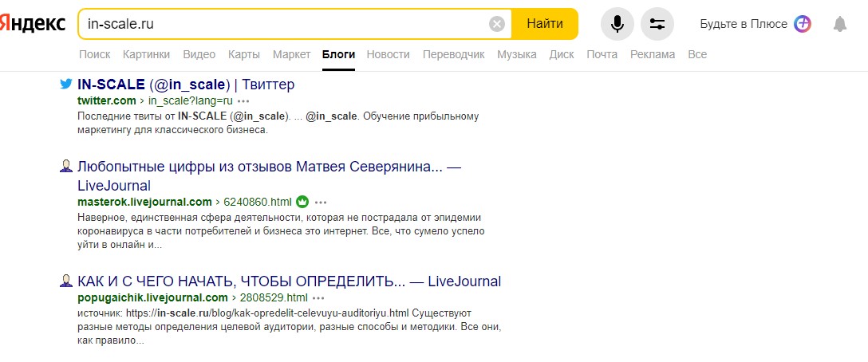This screenshot has height=362, width=868.
Task: Clear the search query with the X icon
Action: point(497,24)
